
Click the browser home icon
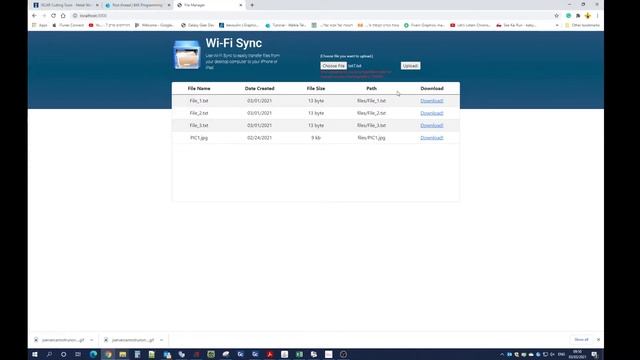click(x=63, y=16)
